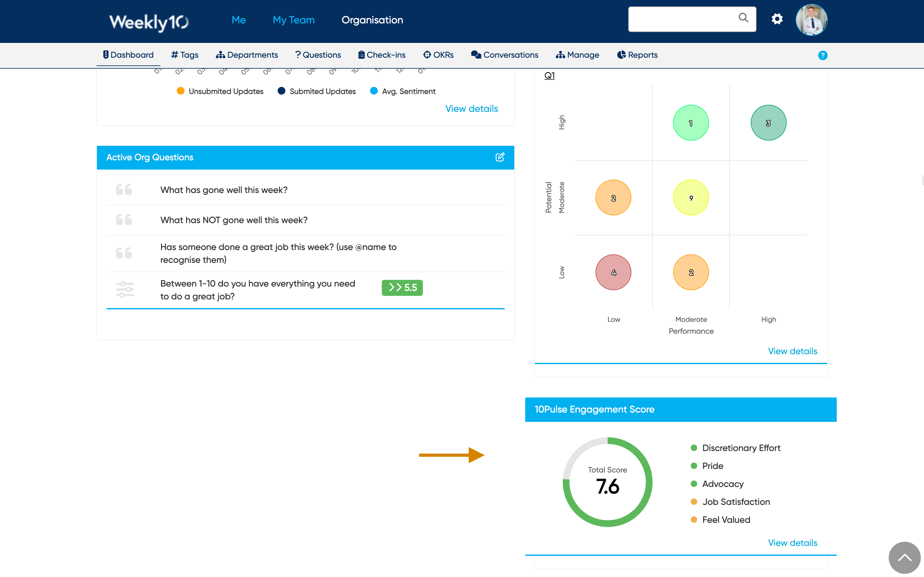Expand the Q1 quarter selector

[550, 76]
